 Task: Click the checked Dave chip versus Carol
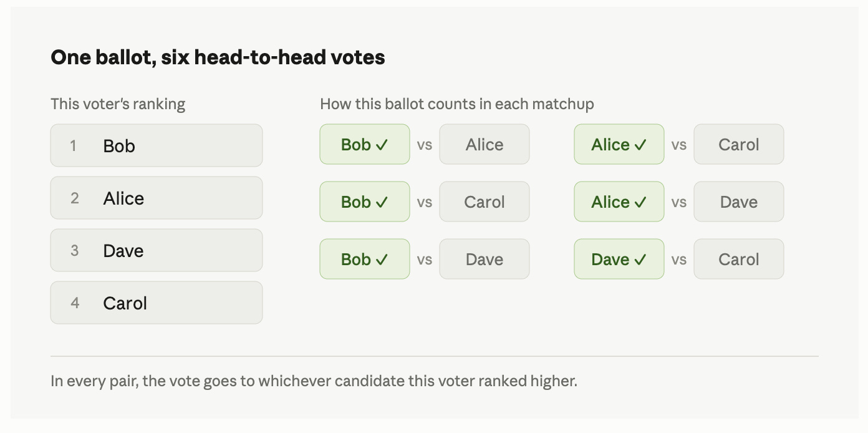(x=619, y=259)
